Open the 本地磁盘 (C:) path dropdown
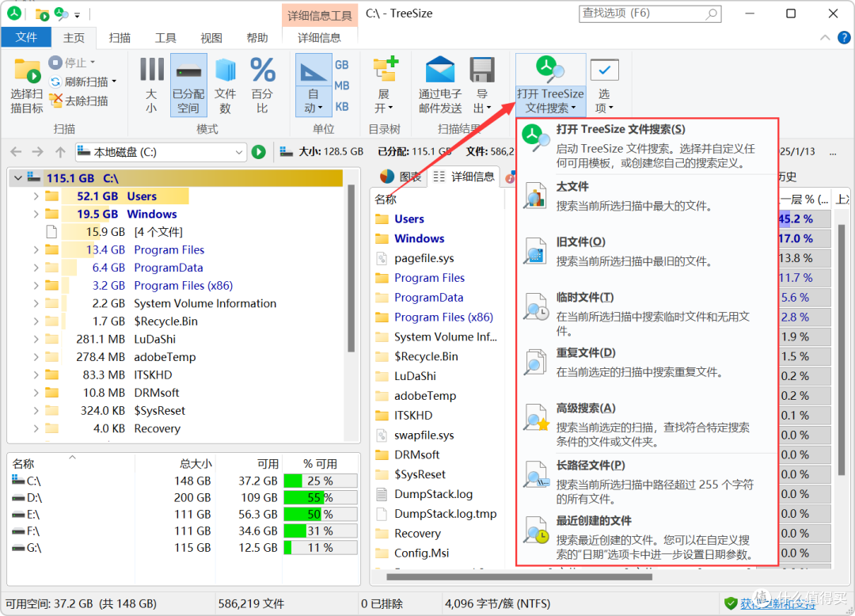This screenshot has height=616, width=855. 238,152
